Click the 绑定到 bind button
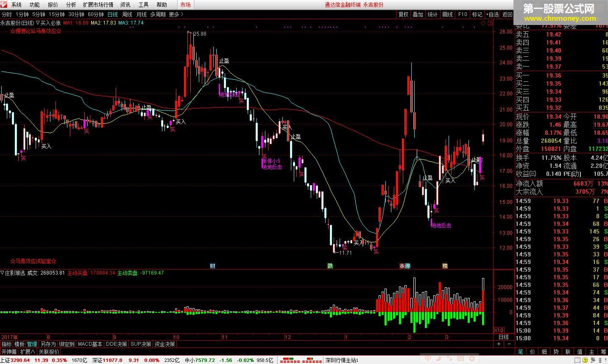Screen dimensions: 608x364 [x=67, y=344]
